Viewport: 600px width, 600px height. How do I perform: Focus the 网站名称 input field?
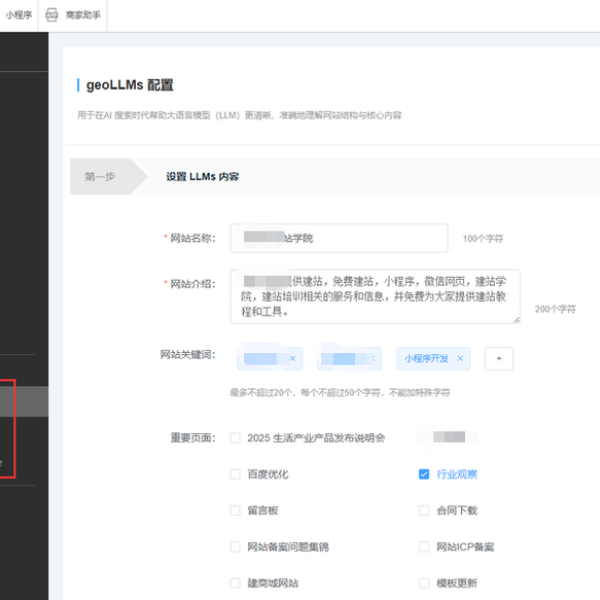point(338,239)
